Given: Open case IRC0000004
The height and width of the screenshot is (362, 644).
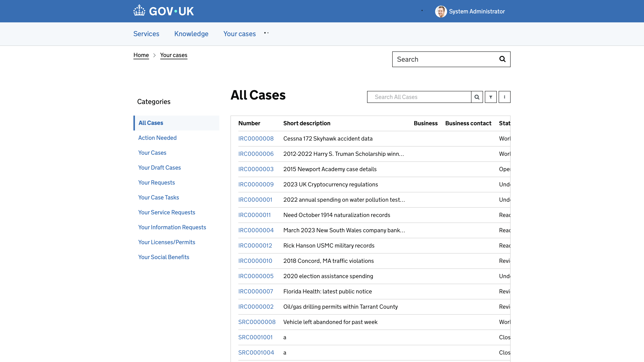Looking at the screenshot, I should (x=256, y=230).
